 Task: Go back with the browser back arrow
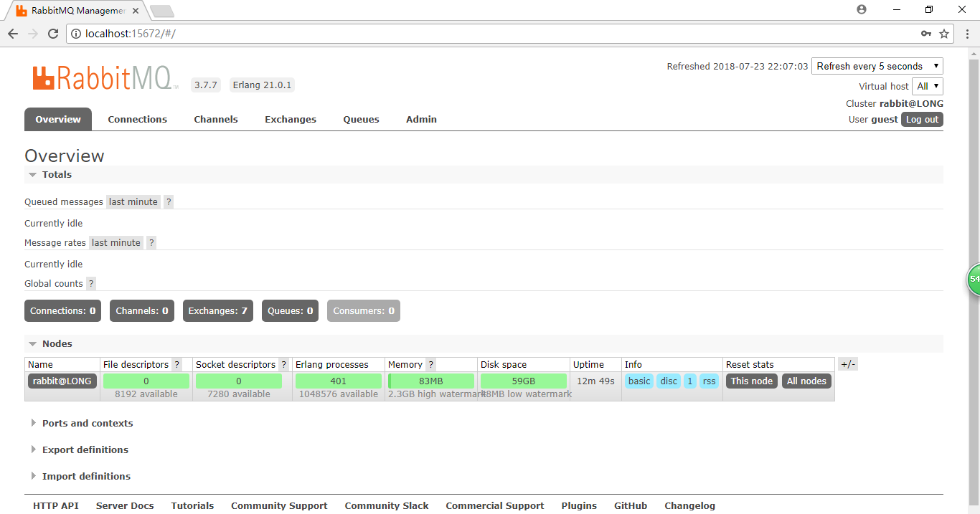(x=13, y=34)
